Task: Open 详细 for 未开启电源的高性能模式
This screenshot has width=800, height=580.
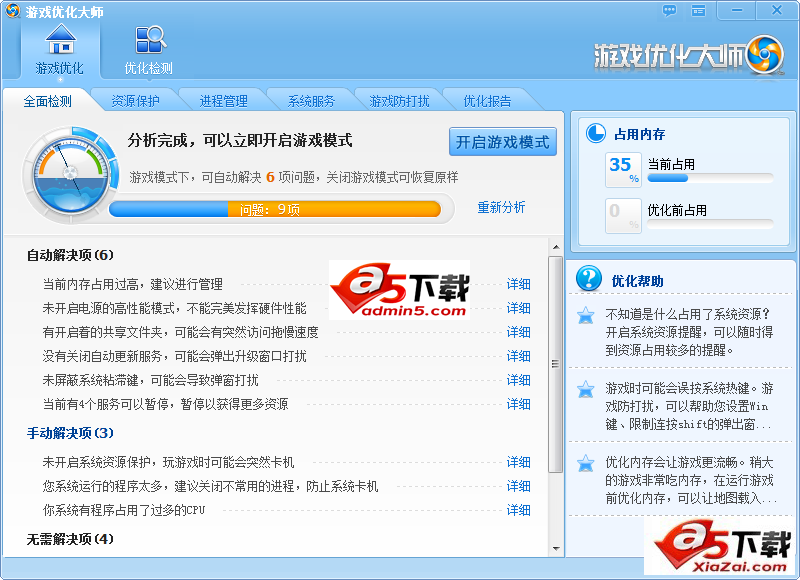Action: point(518,308)
